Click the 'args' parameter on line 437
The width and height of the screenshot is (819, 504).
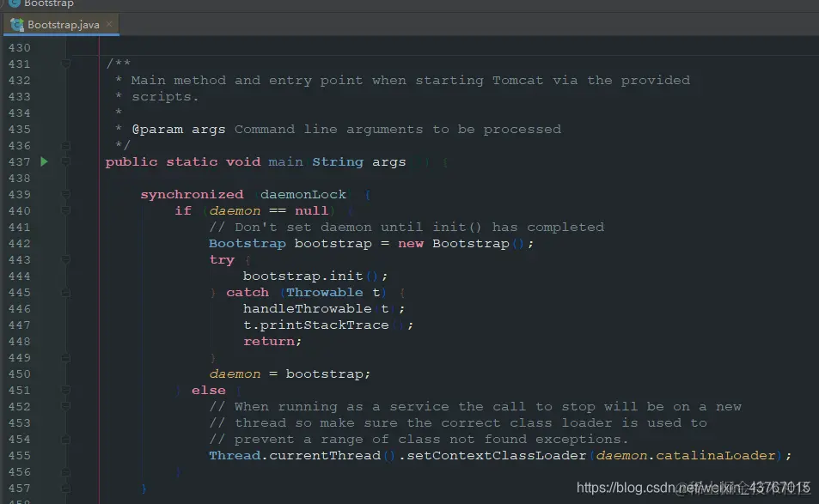(388, 163)
